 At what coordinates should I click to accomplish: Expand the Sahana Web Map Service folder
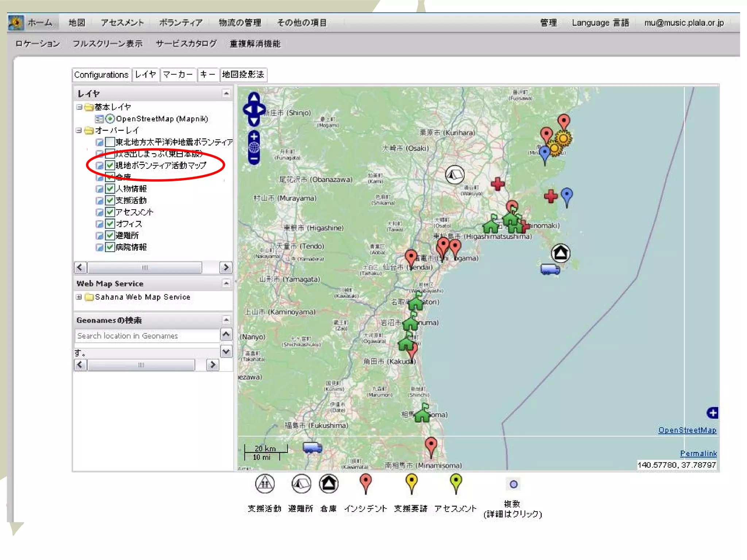click(79, 297)
